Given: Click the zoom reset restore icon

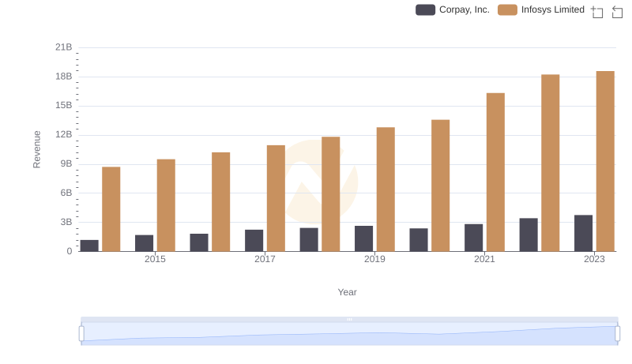Looking at the screenshot, I should click(617, 12).
